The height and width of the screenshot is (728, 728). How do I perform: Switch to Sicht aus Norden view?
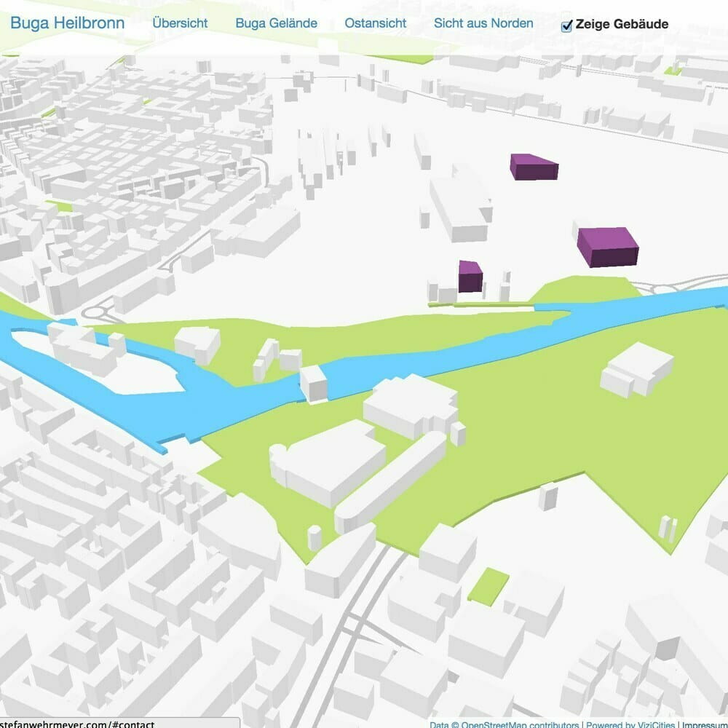pyautogui.click(x=483, y=23)
